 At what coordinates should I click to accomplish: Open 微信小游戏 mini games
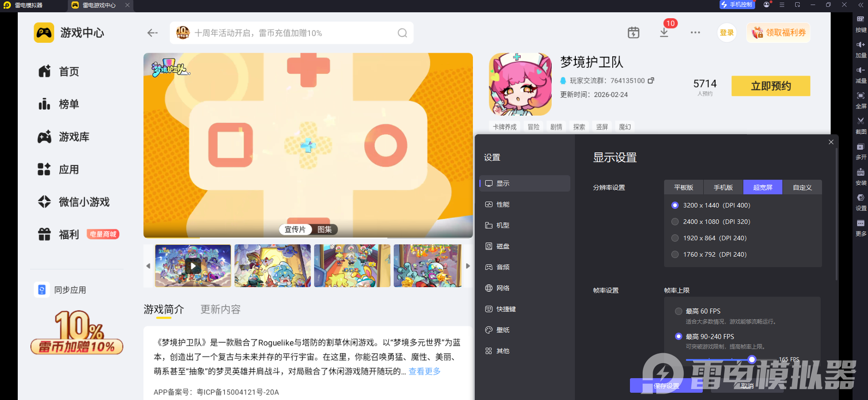(74, 202)
